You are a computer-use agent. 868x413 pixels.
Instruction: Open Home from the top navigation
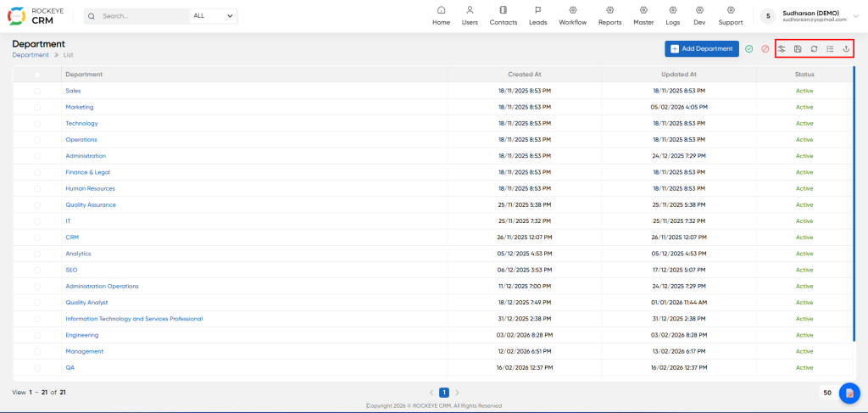point(441,16)
